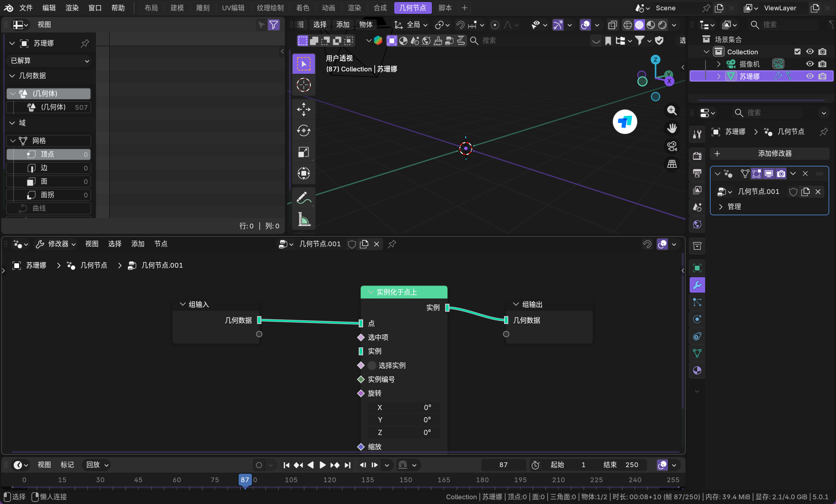This screenshot has height=504, width=836.
Task: Click the rotation X value field
Action: pyautogui.click(x=404, y=407)
